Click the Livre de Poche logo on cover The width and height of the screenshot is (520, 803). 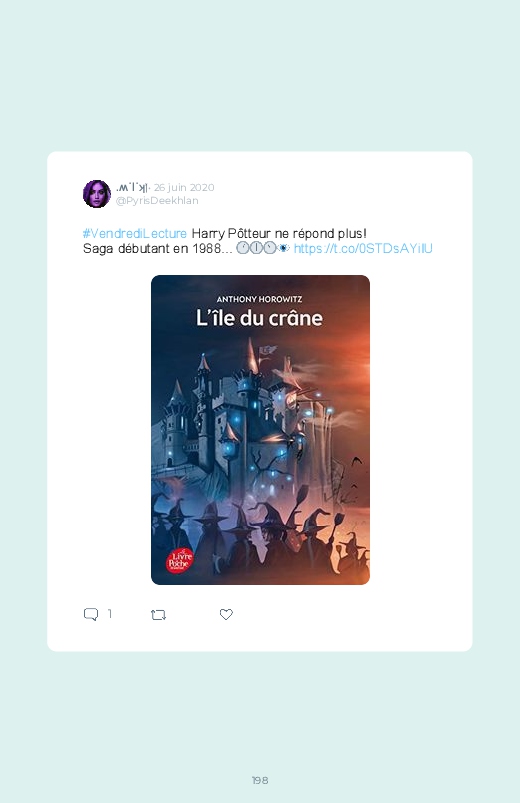pos(180,559)
